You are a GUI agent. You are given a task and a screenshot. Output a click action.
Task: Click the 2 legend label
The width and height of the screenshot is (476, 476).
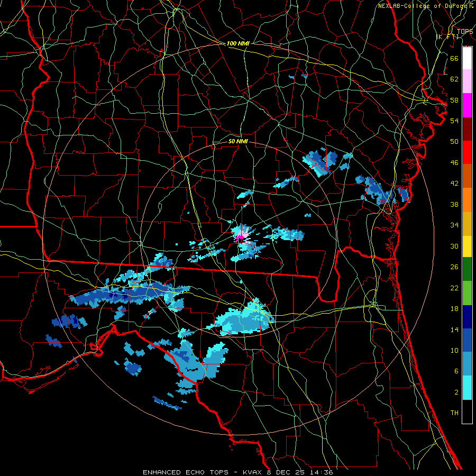[x=456, y=392]
